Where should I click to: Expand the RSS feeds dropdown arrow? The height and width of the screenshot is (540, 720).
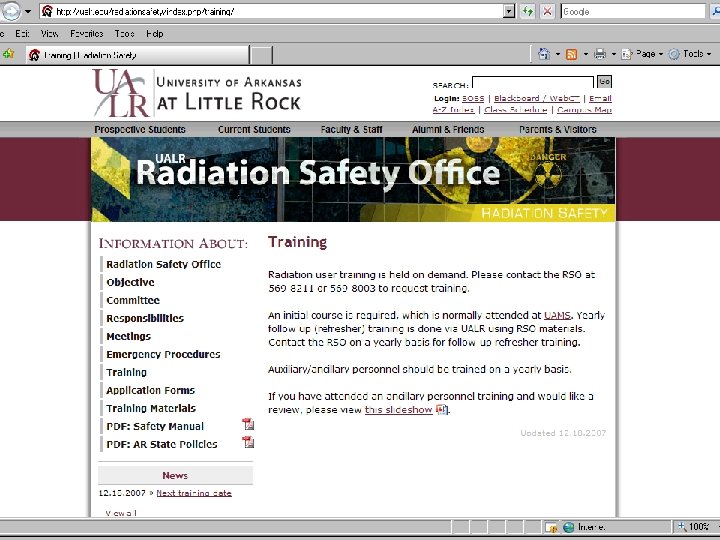pos(585,54)
